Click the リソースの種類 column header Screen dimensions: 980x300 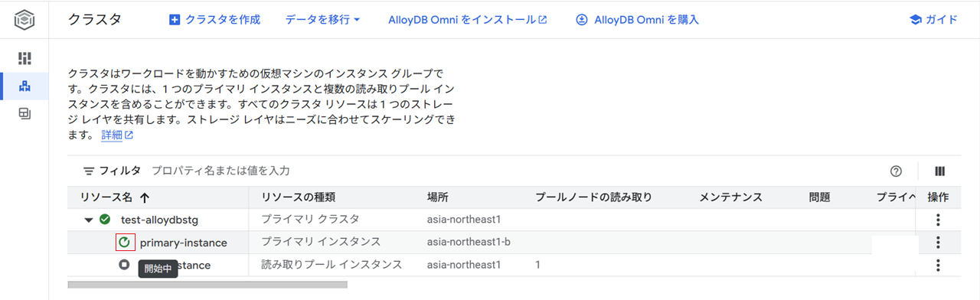point(299,197)
